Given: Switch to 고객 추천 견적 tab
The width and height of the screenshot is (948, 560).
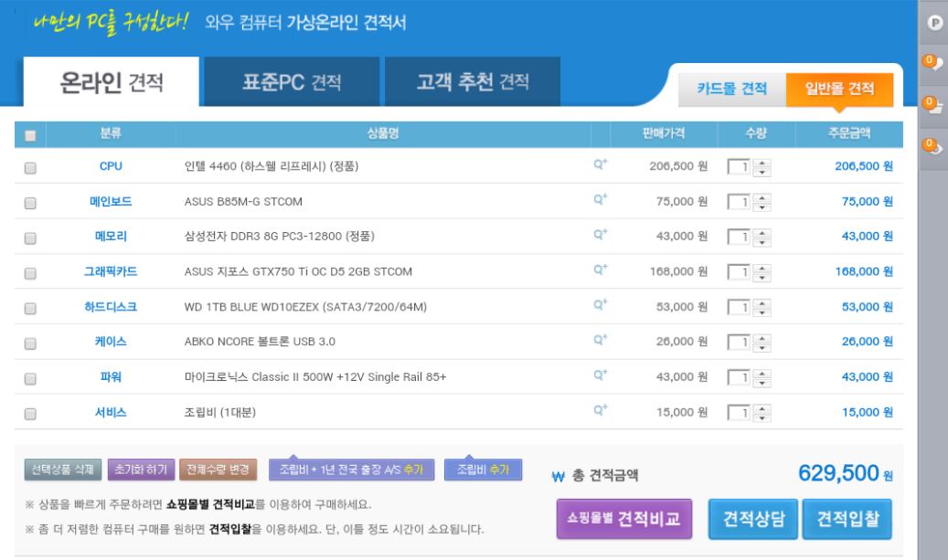Looking at the screenshot, I should tap(473, 81).
